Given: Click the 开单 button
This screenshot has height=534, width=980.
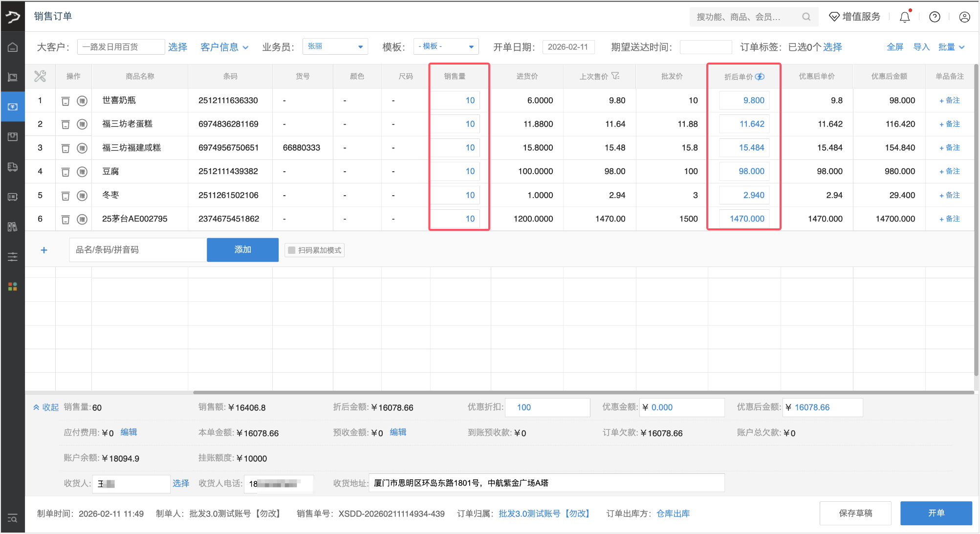Looking at the screenshot, I should [x=936, y=513].
